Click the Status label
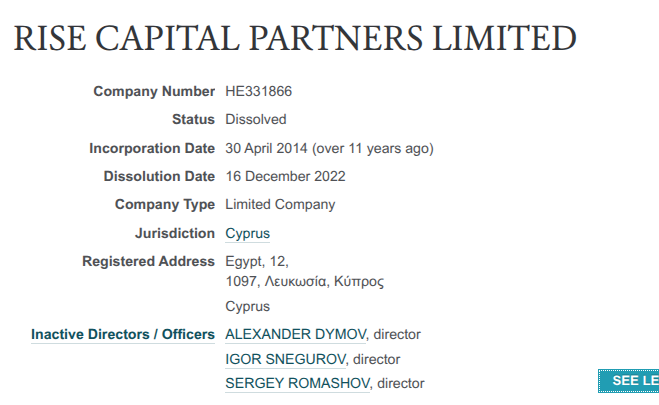This screenshot has height=405, width=659. [193, 120]
